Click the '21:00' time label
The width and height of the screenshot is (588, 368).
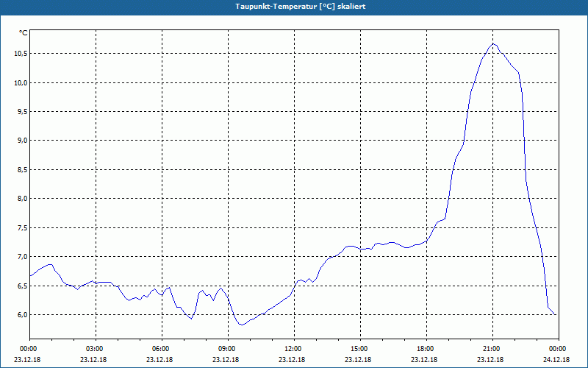coord(492,349)
